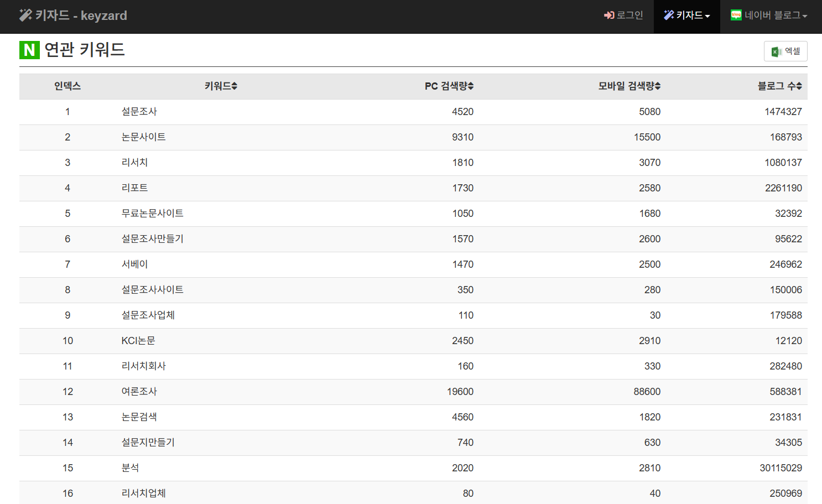The image size is (822, 504).
Task: Sort by 모바일 검색량 column
Action: [629, 86]
